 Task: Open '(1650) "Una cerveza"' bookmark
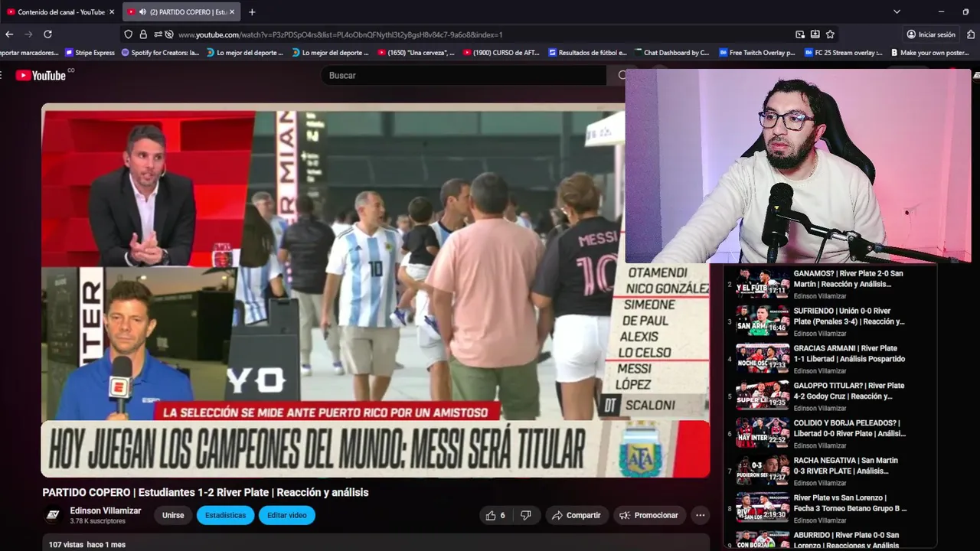416,53
